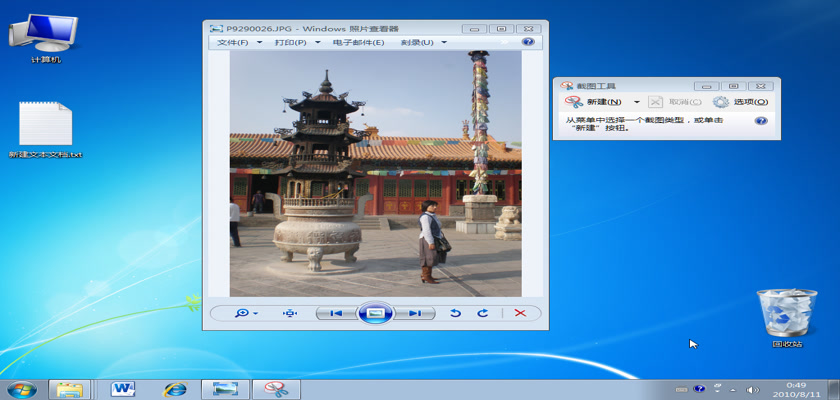Open Photo Viewer help question mark icon
Viewport: 840px width, 400px height.
528,42
